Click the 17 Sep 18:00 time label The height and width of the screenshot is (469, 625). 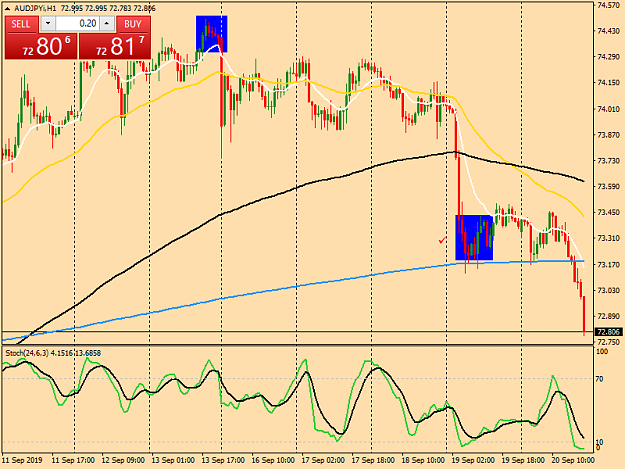pos(373,460)
